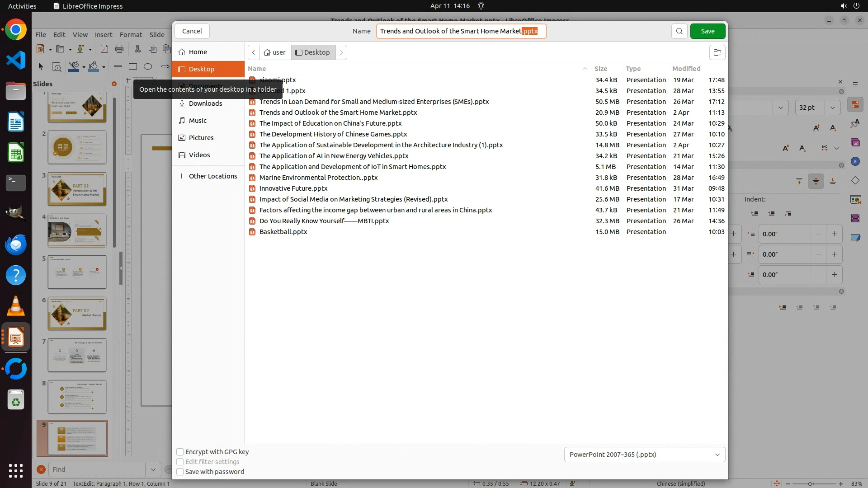Open the Format menu
This screenshot has width=868, height=488.
pos(131,35)
